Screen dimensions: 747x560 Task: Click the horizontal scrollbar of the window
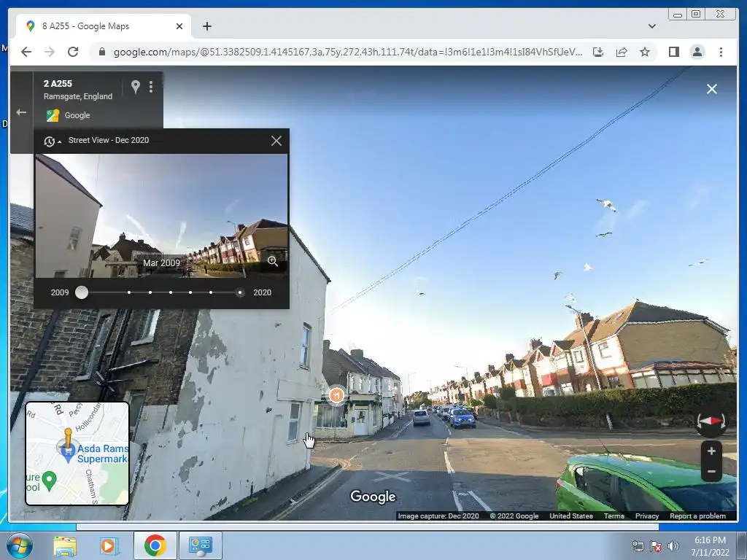click(368, 526)
